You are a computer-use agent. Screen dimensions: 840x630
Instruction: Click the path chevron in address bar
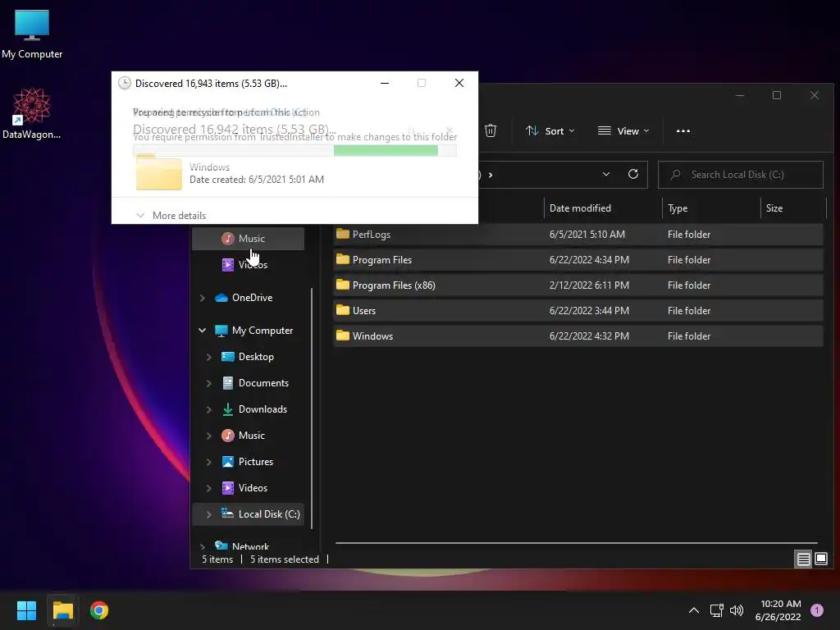coord(491,175)
